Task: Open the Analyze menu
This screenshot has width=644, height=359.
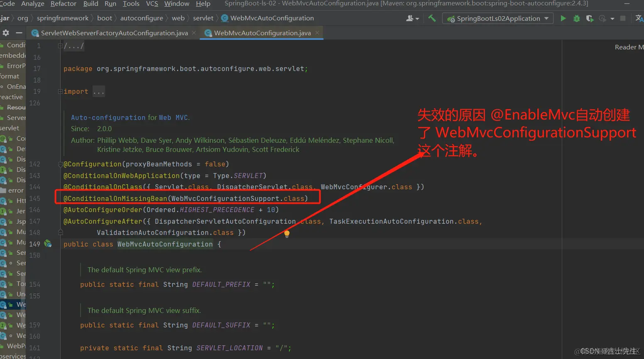Action: [33, 4]
